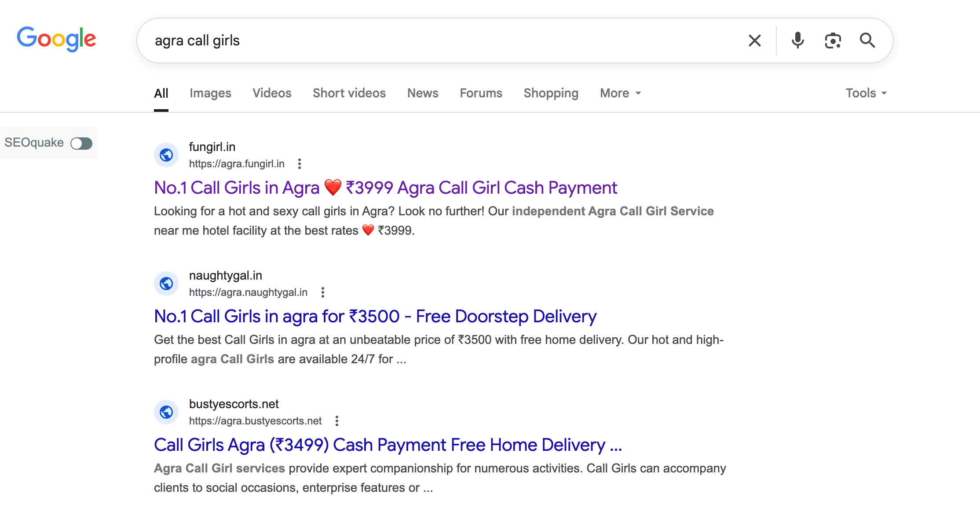980x516 pixels.
Task: Switch to the News tab
Action: coord(422,93)
